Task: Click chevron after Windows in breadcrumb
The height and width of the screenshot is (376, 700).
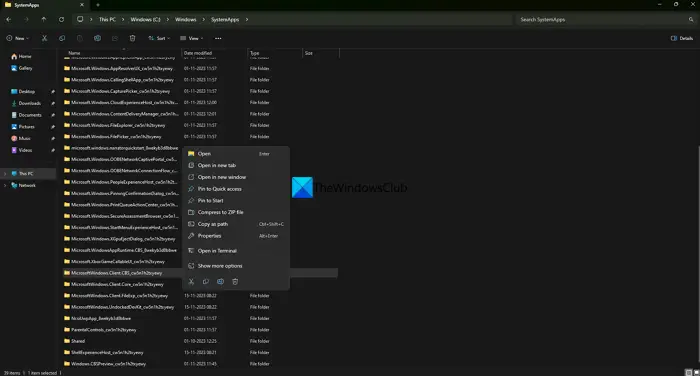Action: (204, 20)
